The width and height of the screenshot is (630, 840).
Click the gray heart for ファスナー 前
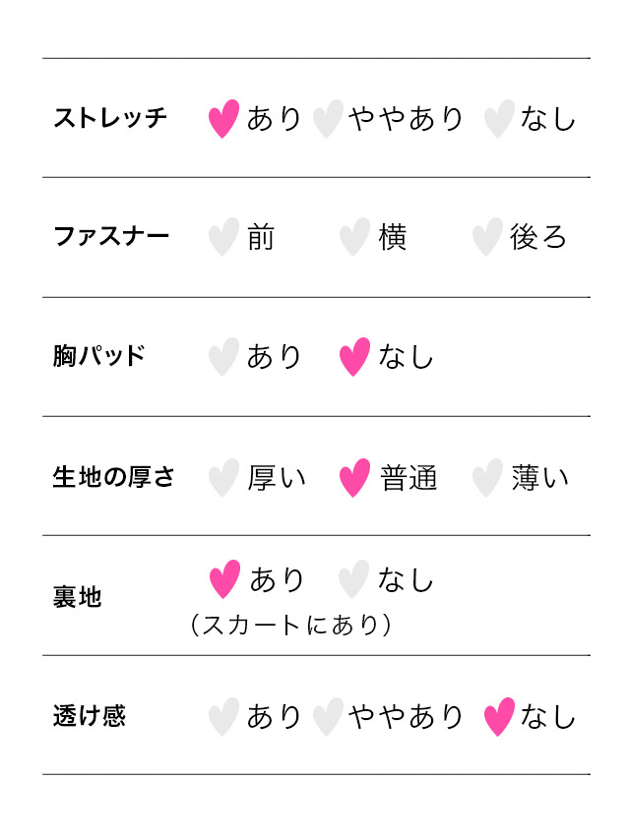[224, 237]
